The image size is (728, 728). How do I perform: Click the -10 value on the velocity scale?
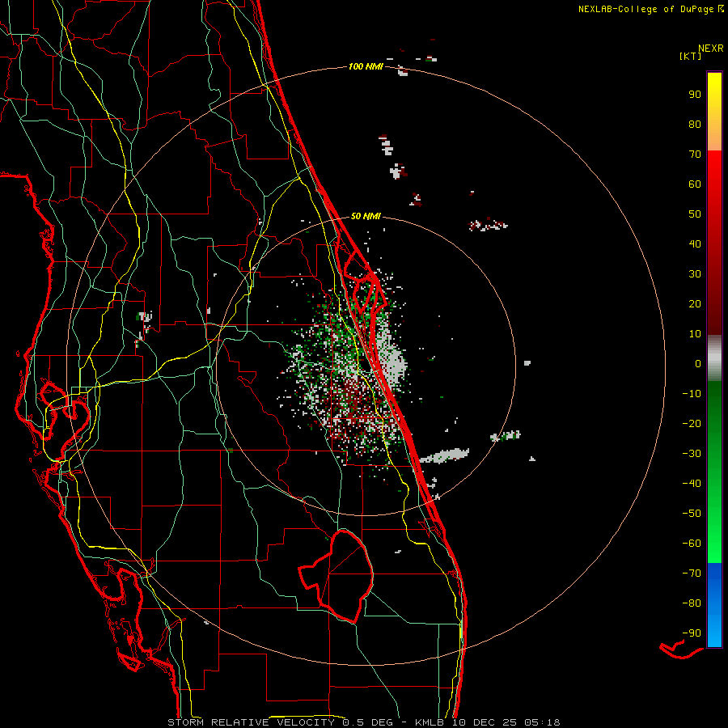coord(692,394)
